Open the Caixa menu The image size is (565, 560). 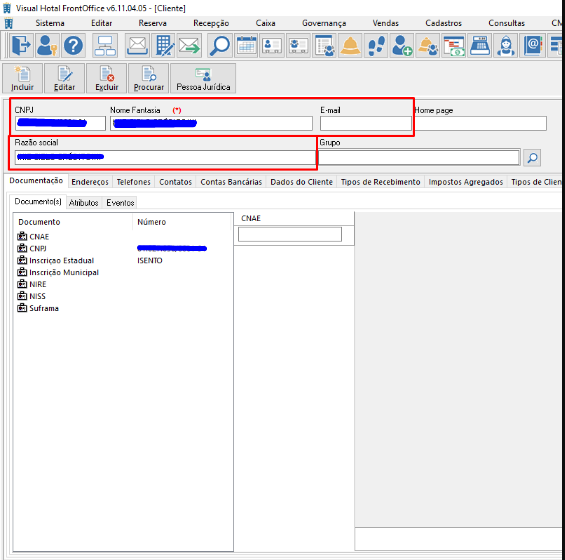(x=266, y=23)
